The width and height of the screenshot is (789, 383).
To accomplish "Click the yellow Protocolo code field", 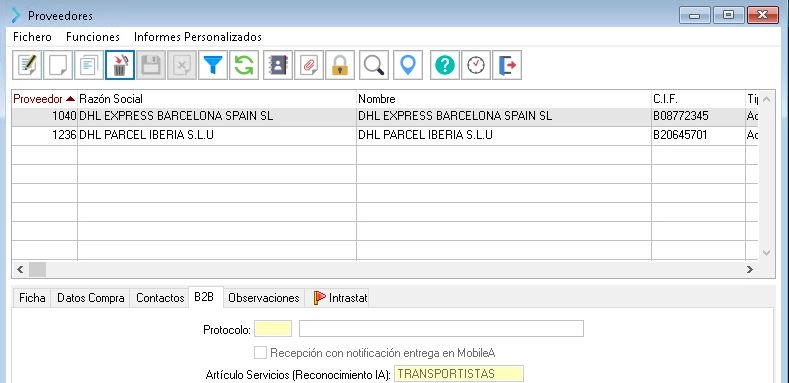I will pyautogui.click(x=273, y=329).
